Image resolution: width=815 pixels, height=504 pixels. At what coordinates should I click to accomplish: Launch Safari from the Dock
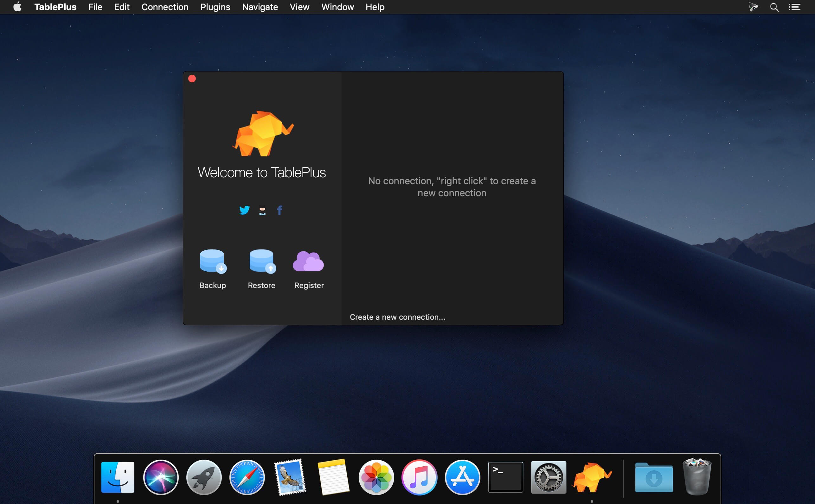tap(247, 477)
